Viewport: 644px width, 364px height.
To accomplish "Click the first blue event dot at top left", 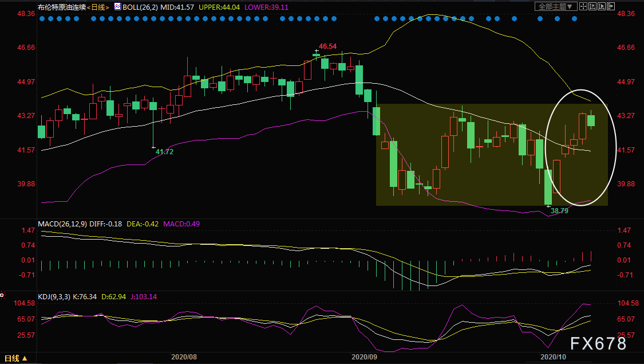I will click(x=42, y=18).
